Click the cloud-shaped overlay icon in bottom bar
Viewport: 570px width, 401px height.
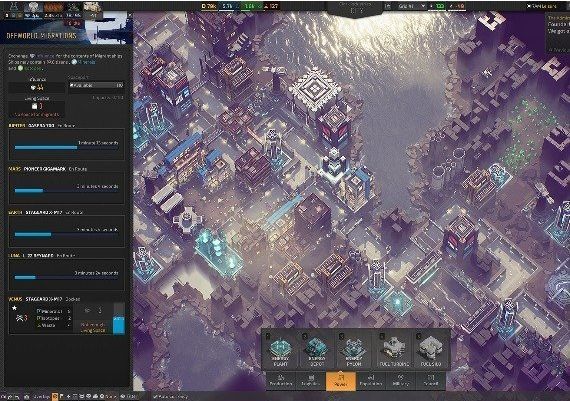95,396
